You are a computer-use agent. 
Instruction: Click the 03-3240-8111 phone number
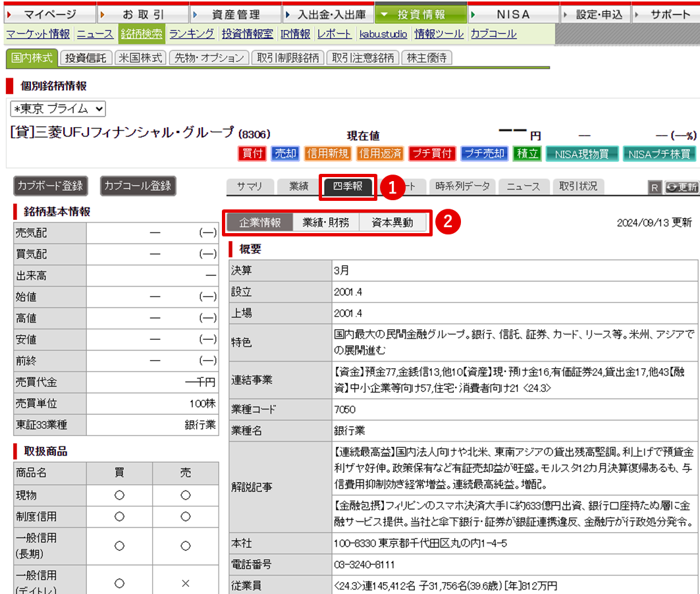(x=364, y=565)
